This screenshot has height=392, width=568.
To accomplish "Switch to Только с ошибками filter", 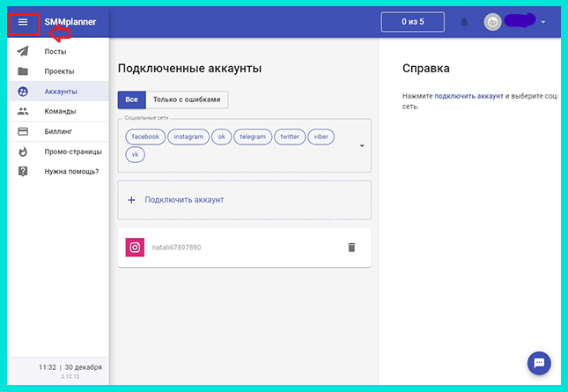I will pyautogui.click(x=187, y=100).
